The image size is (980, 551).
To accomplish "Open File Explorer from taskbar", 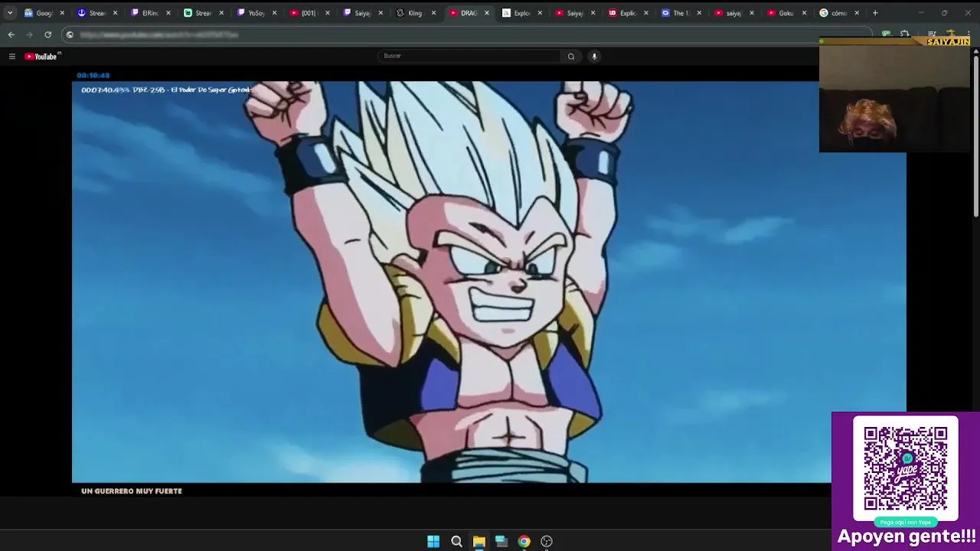I will click(479, 541).
